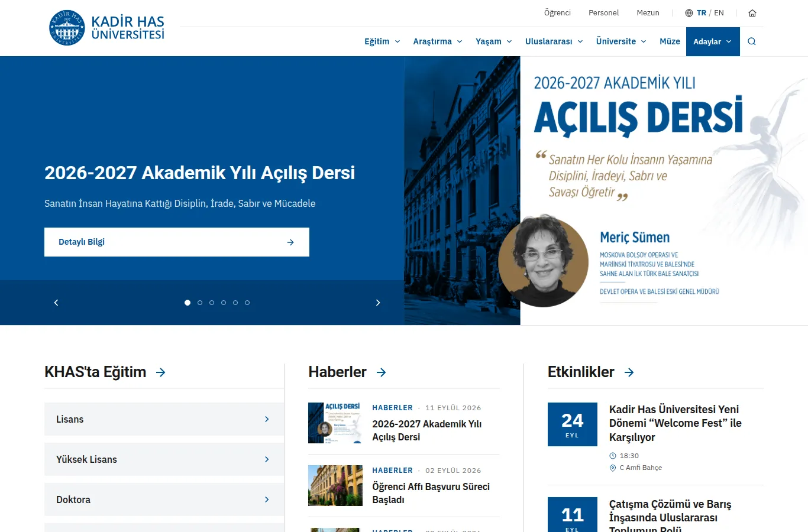Click arrow next to KHAS'ta Eğitim
The height and width of the screenshot is (532, 808).
click(x=161, y=372)
